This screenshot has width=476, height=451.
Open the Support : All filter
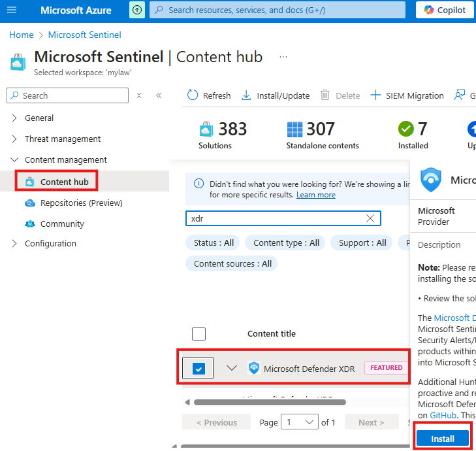pos(362,243)
